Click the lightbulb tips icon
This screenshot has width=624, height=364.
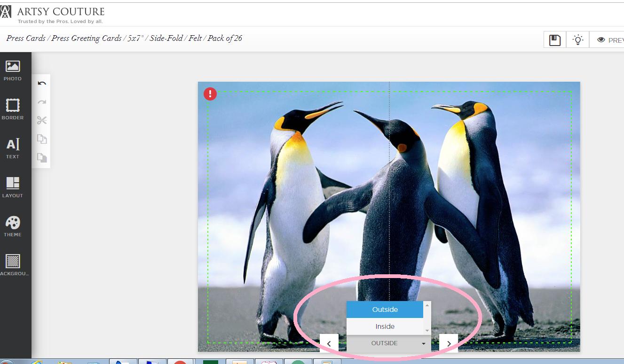(578, 40)
